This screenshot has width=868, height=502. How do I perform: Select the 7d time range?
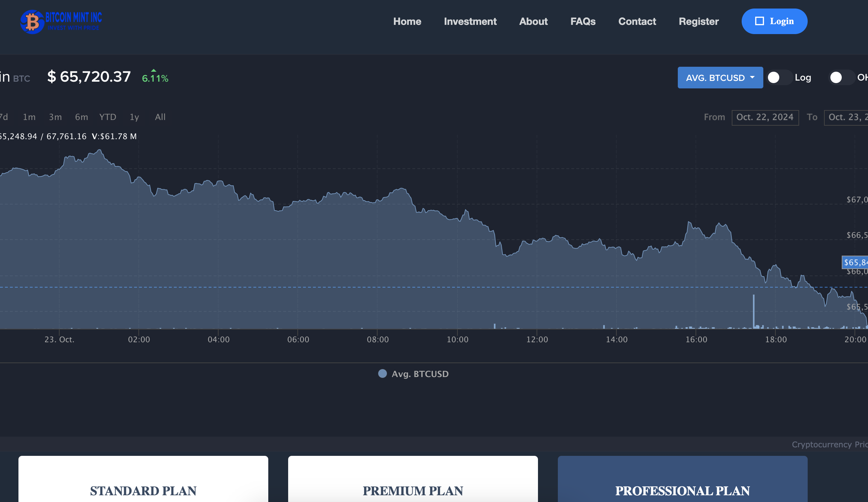tap(4, 117)
